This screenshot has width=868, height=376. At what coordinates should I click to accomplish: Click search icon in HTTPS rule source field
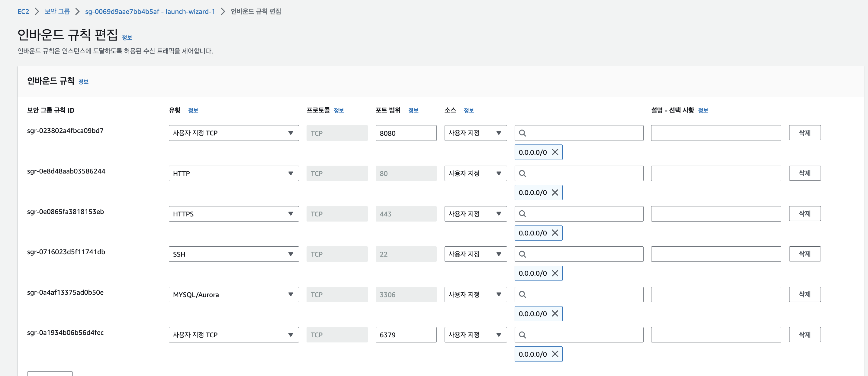click(522, 214)
